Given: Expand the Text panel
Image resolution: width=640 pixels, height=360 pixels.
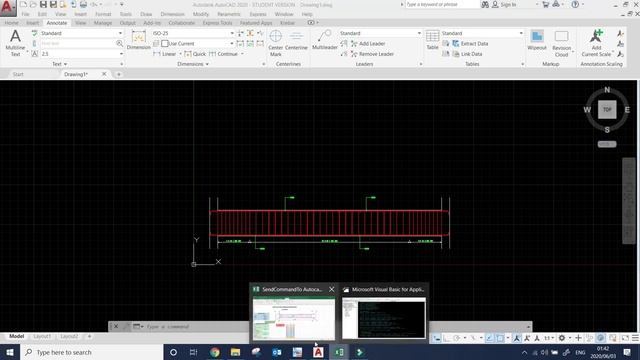Looking at the screenshot, I should coord(60,64).
